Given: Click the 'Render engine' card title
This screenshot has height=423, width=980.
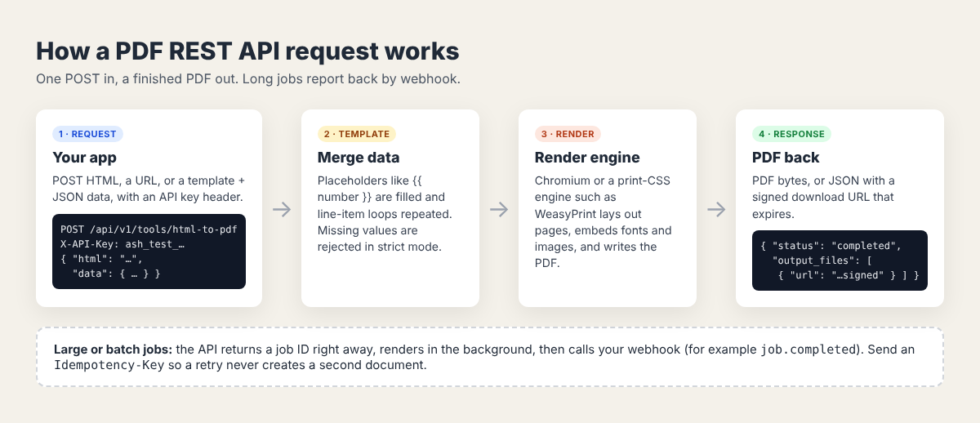Looking at the screenshot, I should tap(587, 158).
